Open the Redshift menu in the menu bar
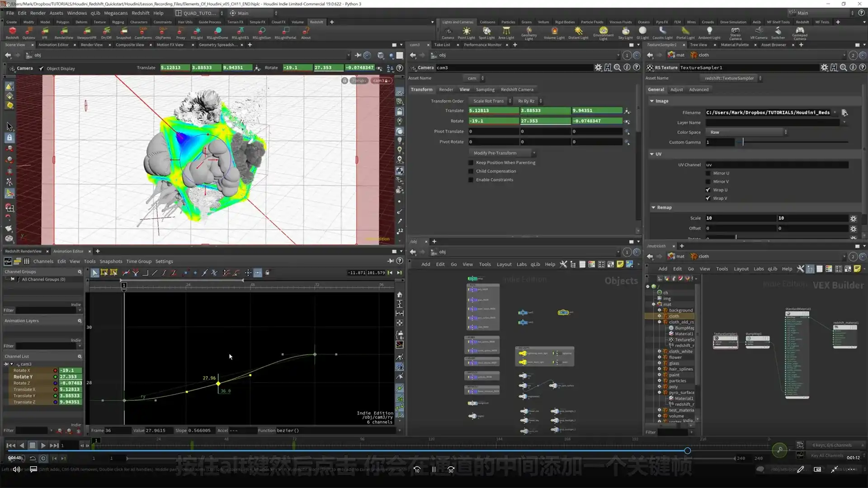 [141, 13]
